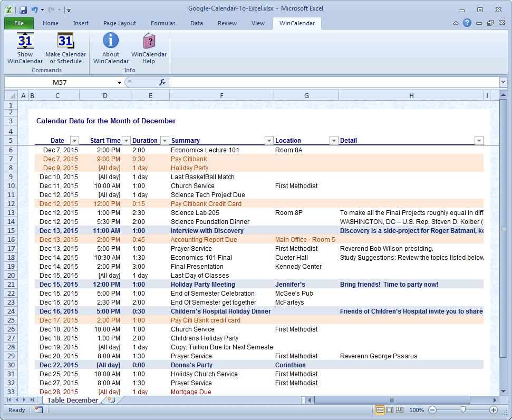Click the File menu button

[18, 23]
